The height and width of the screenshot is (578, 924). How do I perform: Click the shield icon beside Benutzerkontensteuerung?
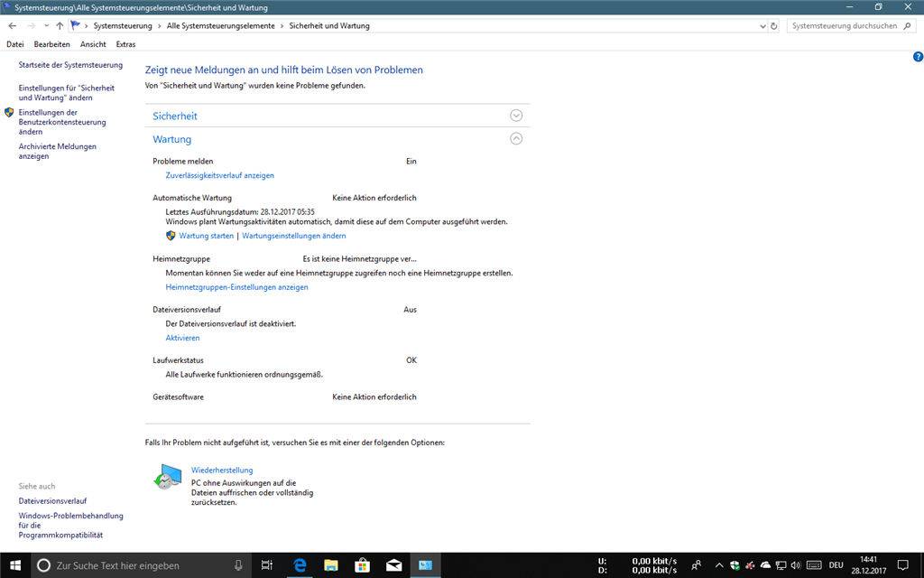coord(9,112)
